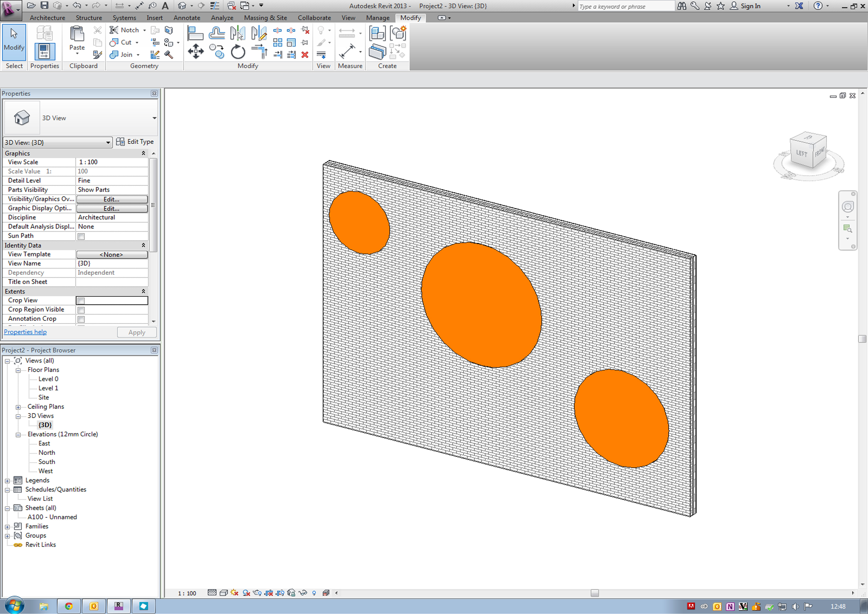868x614 pixels.
Task: Activate the Align tool
Action: (x=195, y=33)
